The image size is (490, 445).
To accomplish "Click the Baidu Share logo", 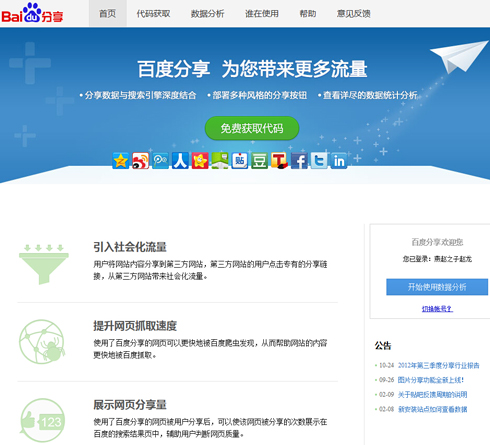I will 32,14.
